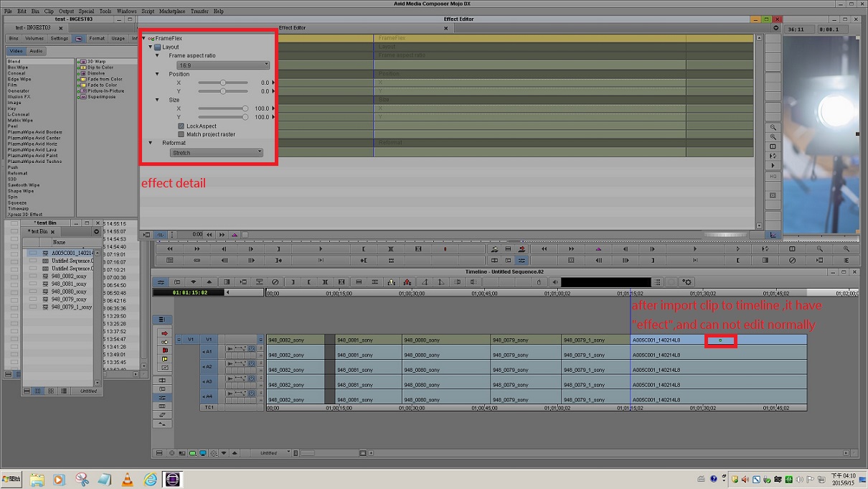
Task: Toggle the LockAspect checkbox
Action: [x=181, y=126]
